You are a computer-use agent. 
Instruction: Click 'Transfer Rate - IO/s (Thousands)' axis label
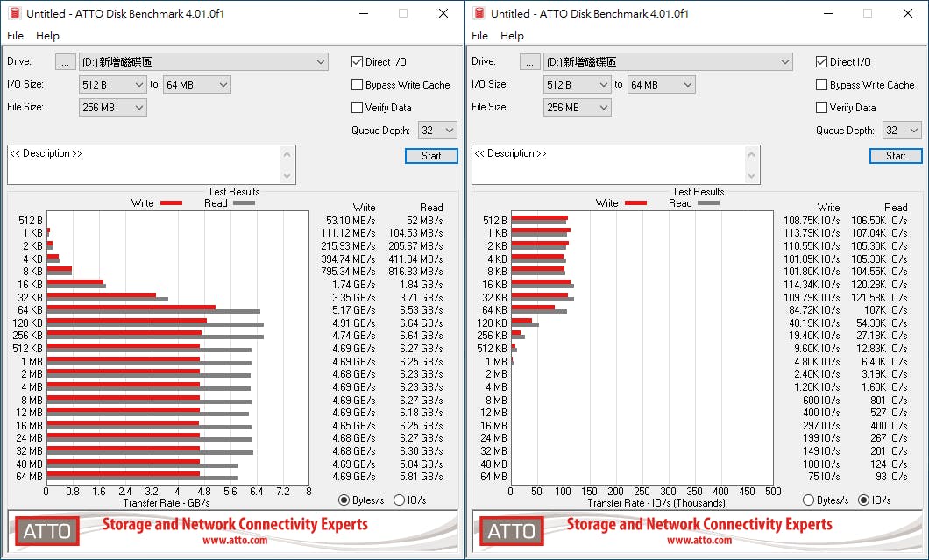click(656, 503)
